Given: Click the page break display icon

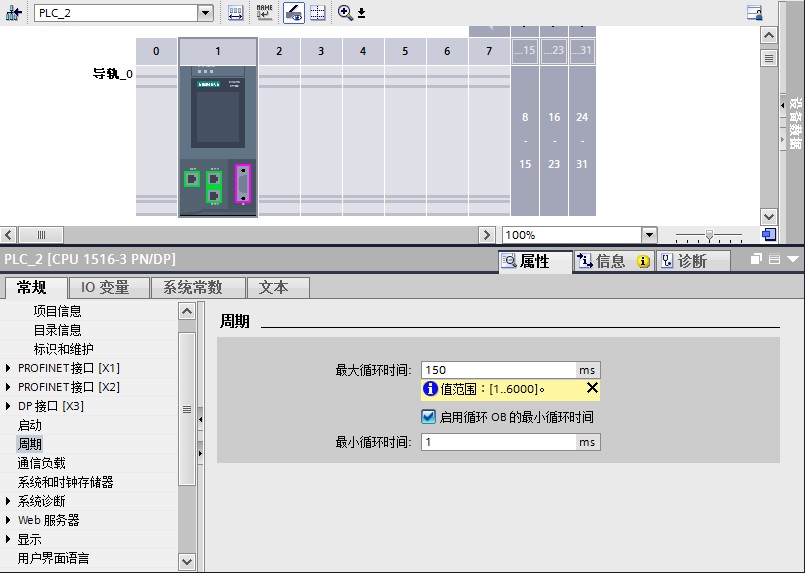Looking at the screenshot, I should point(318,13).
